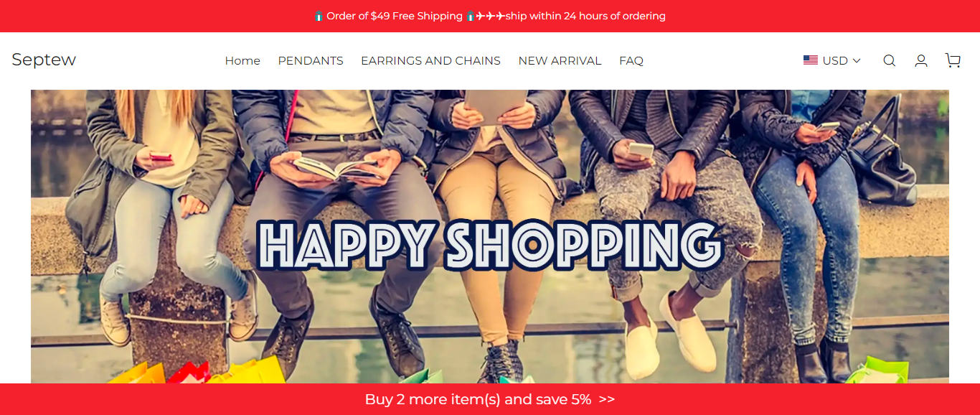Viewport: 980px width, 415px height.
Task: Click the Septew store logo
Action: pos(44,60)
